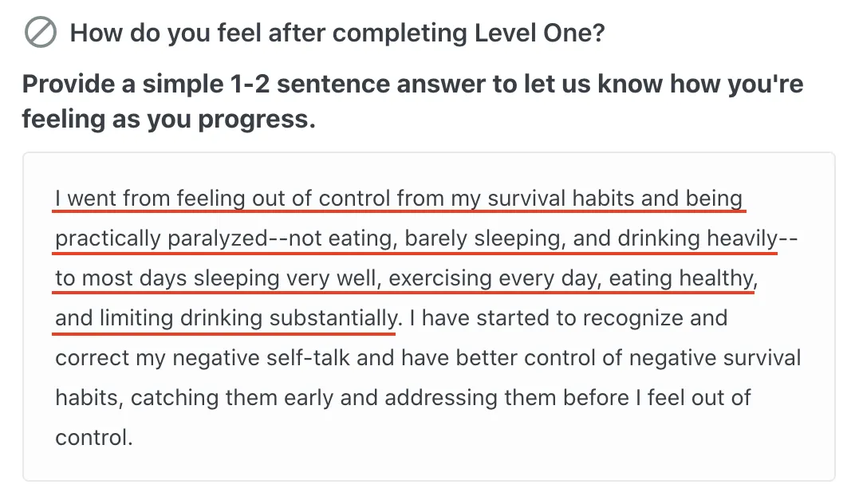This screenshot has width=855, height=504.
Task: Click the word "catching" in the answer
Action: coord(175,398)
